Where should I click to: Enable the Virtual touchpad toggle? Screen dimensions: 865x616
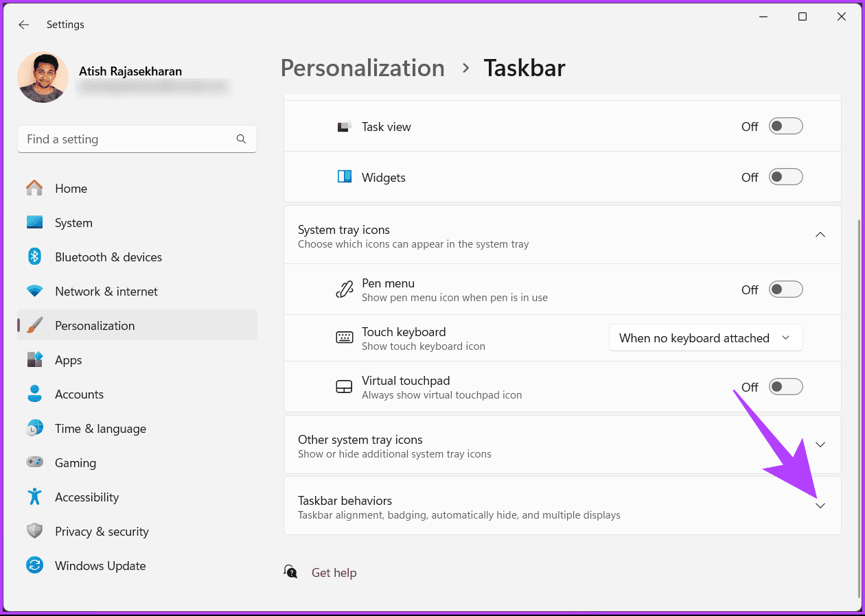point(785,387)
